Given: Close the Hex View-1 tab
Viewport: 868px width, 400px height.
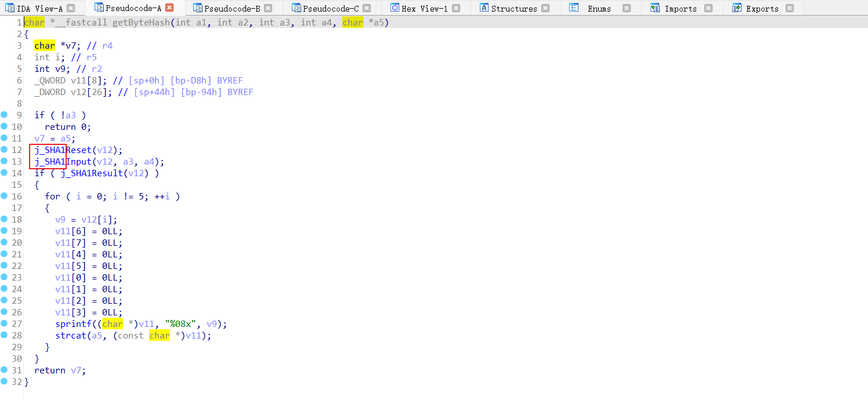Looking at the screenshot, I should 456,8.
